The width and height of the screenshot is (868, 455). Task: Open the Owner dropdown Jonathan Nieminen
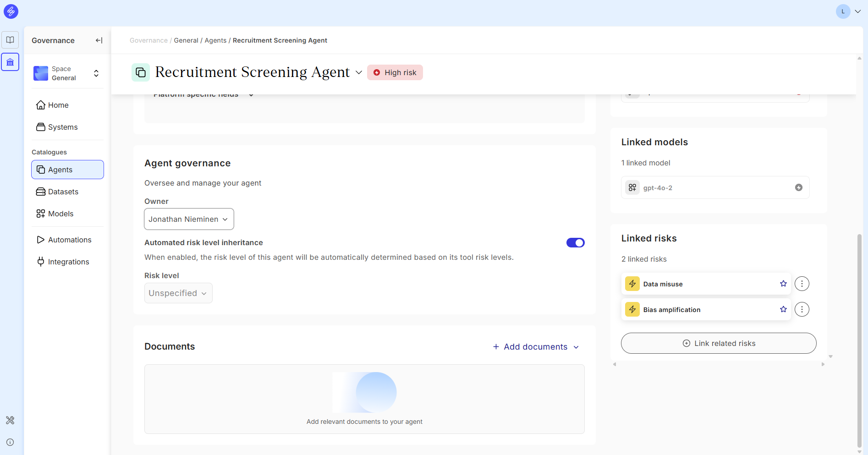coord(189,219)
